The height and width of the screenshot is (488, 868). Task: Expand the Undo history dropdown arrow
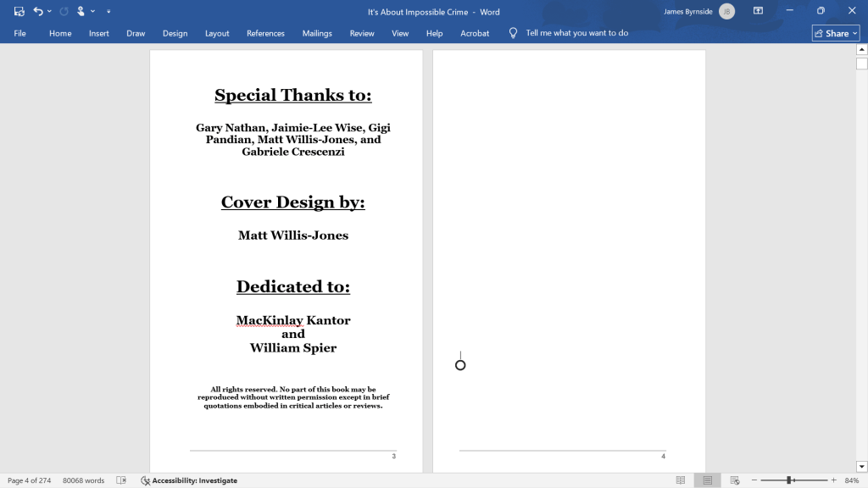pyautogui.click(x=50, y=12)
